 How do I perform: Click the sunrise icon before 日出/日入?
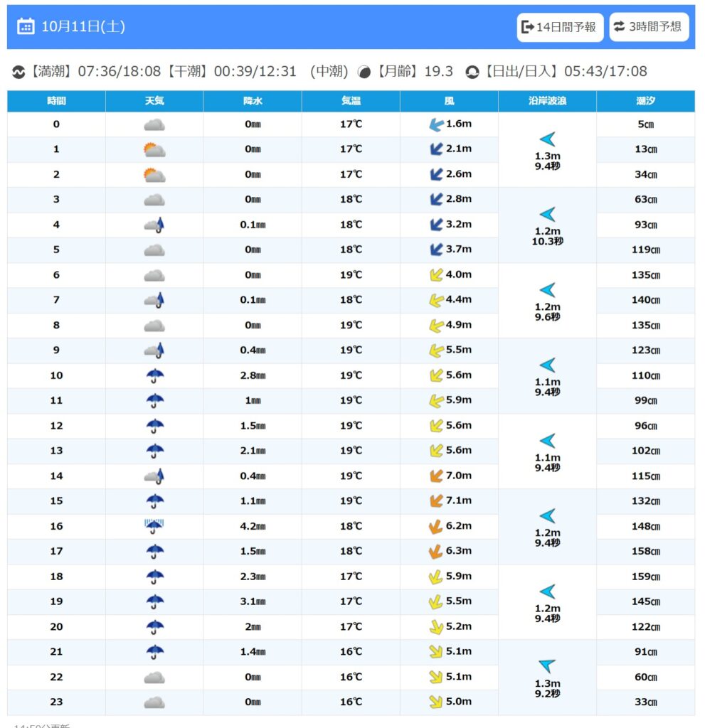click(472, 72)
